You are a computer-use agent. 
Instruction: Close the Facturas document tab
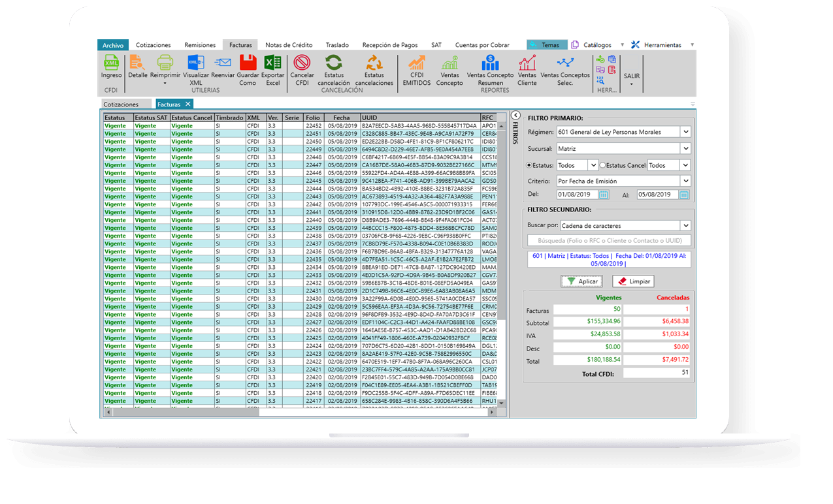(188, 104)
